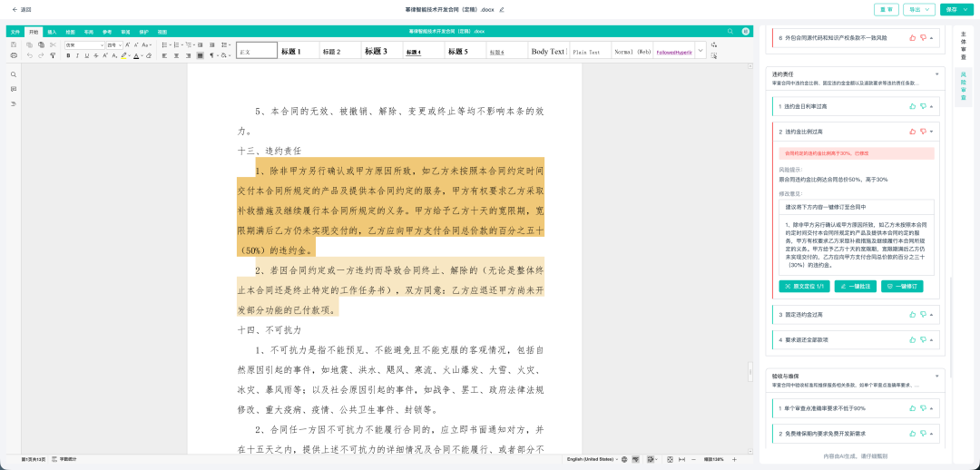This screenshot has width=980, height=470.
Task: Collapse the 违约责任 section
Action: [x=936, y=74]
